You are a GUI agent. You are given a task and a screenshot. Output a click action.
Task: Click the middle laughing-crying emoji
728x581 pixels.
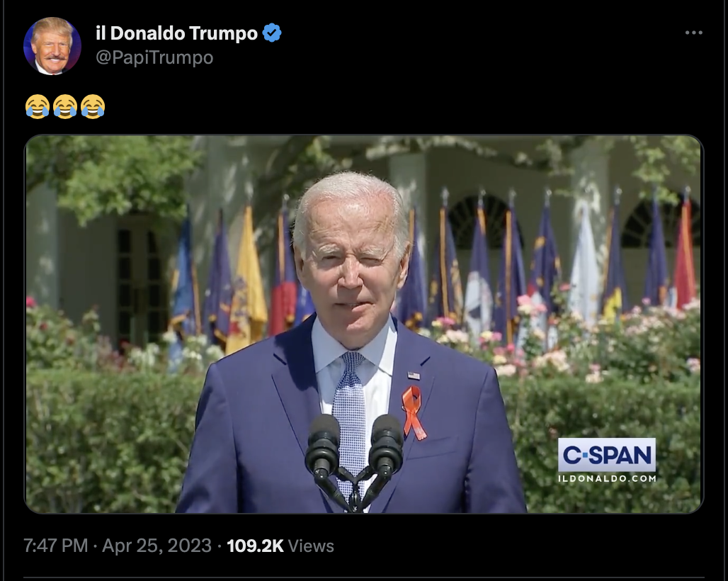[65, 106]
